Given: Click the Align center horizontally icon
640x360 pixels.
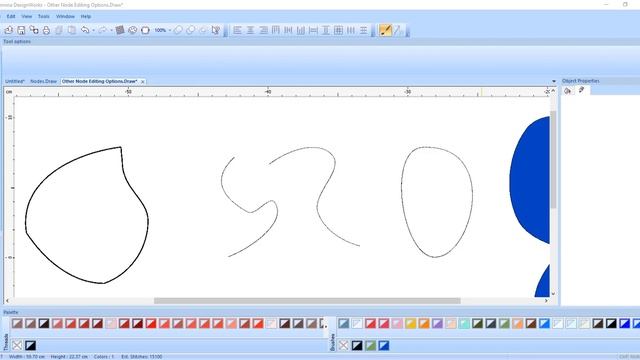Looking at the screenshot, I should coord(250,30).
